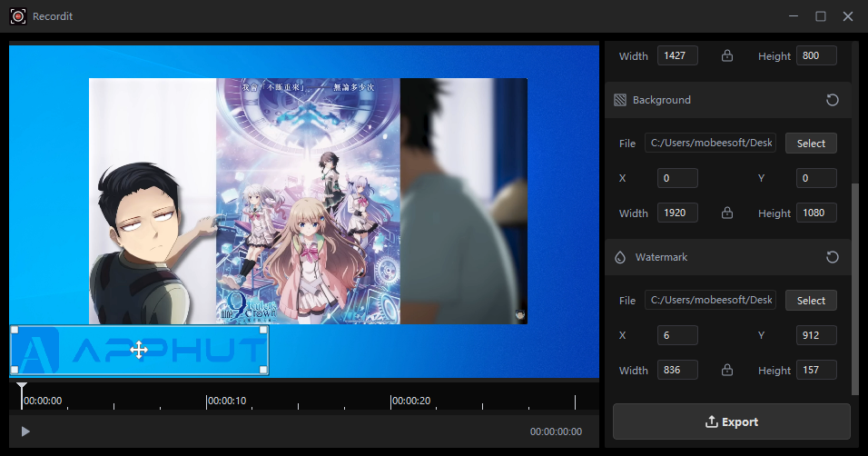Select a new Background file
The image size is (868, 456).
[x=811, y=144]
